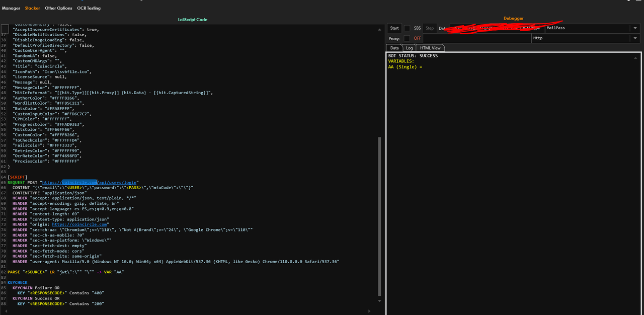Click the Step button
The height and width of the screenshot is (315, 644).
[x=430, y=28]
